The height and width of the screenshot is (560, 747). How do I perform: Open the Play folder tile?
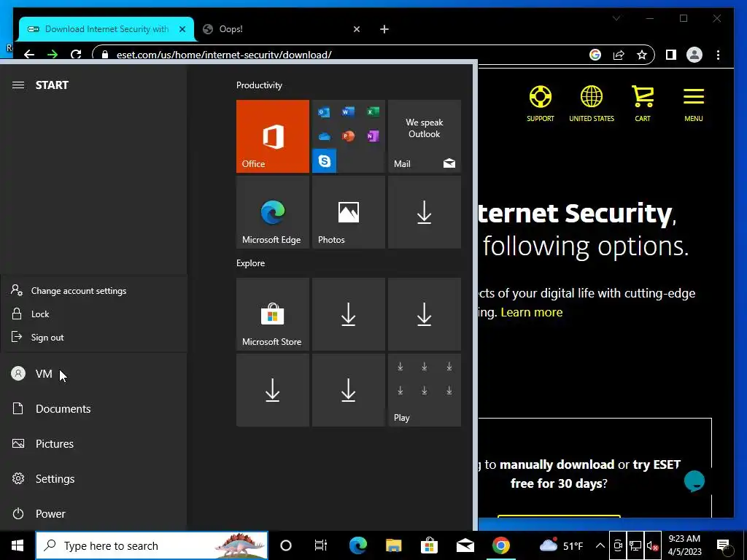(425, 390)
